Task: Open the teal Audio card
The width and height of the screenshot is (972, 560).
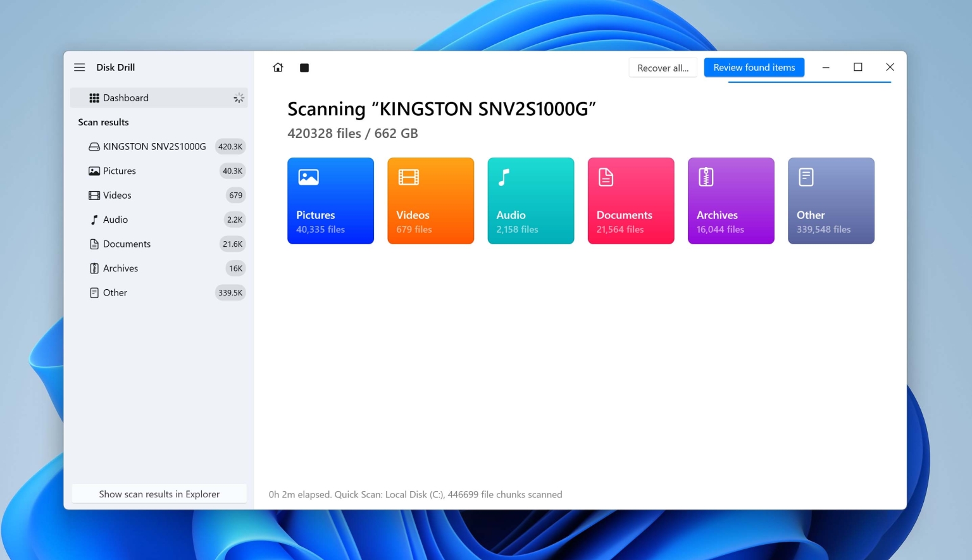Action: coord(531,201)
